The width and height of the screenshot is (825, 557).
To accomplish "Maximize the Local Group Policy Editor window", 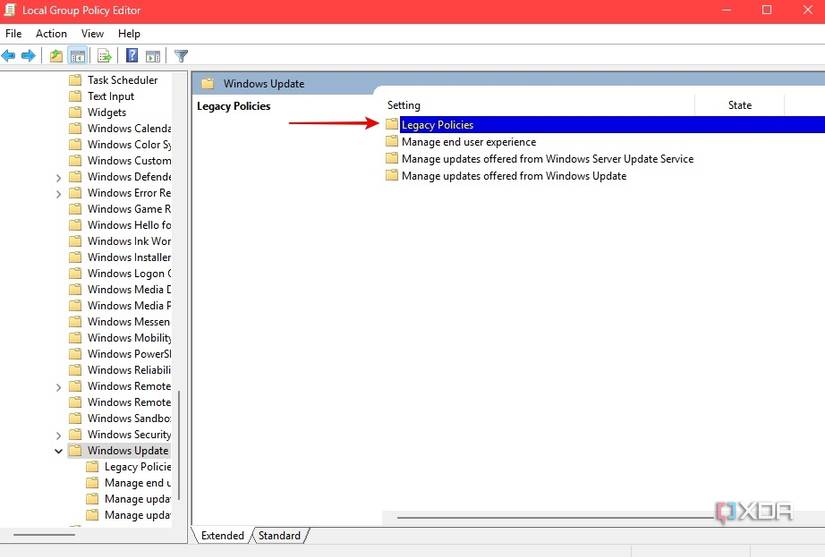I will 767,10.
